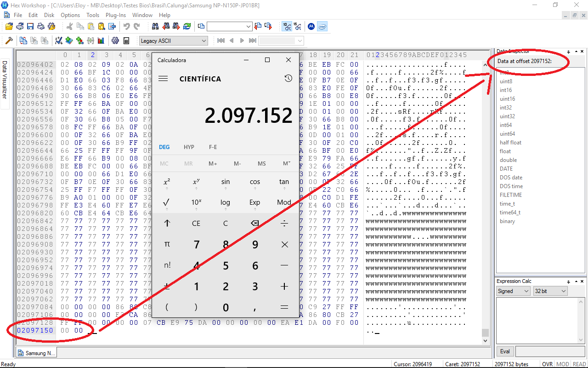Click the Checksum generator icon
Image resolution: width=588 pixels, height=368 pixels.
tap(59, 40)
